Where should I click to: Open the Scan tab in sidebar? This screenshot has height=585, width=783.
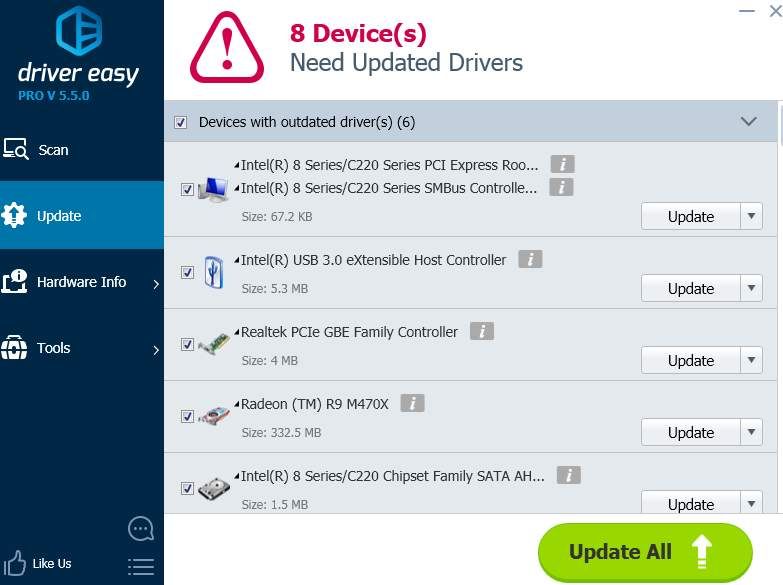click(53, 150)
